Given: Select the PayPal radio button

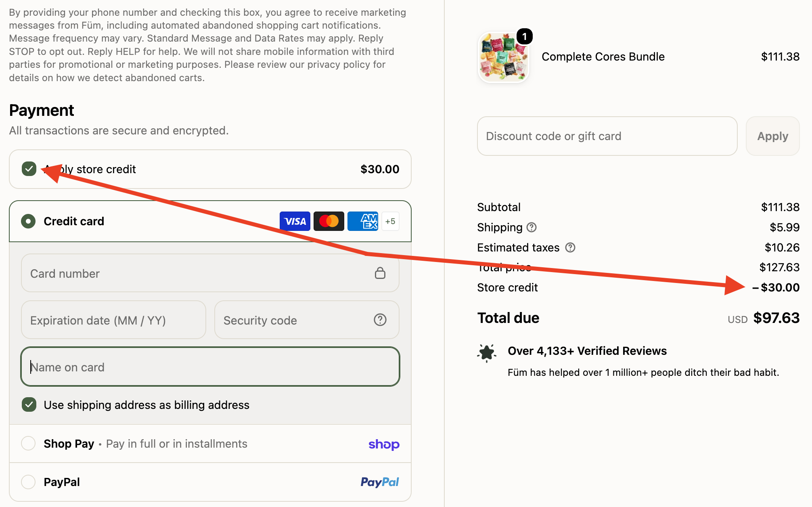Looking at the screenshot, I should [x=28, y=482].
